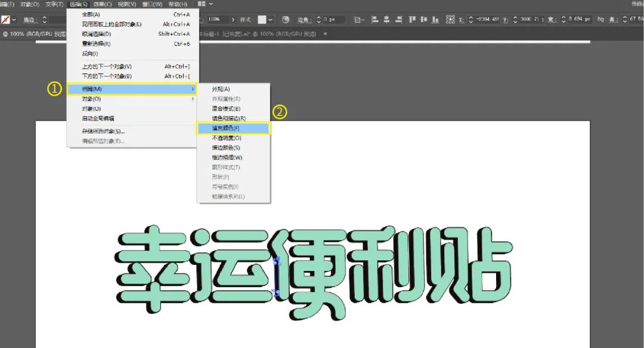Choose 下方的下一个对象(B) entry
The width and height of the screenshot is (644, 348).
point(132,76)
